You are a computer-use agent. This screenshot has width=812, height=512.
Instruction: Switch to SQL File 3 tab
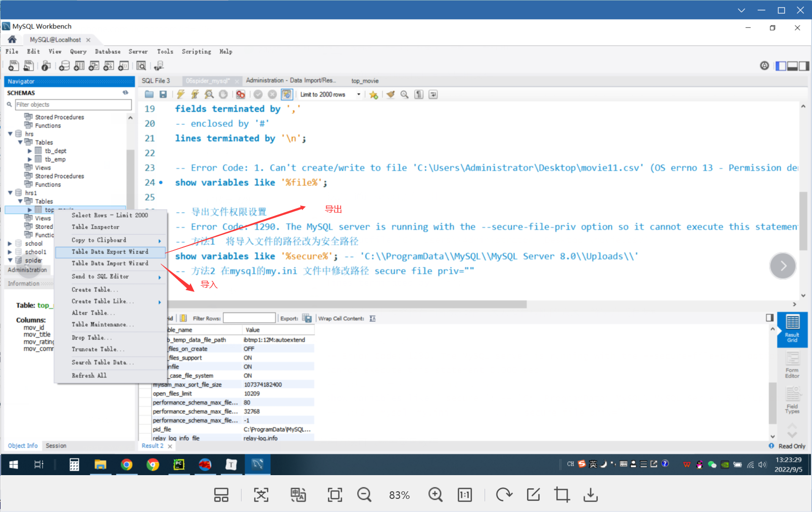pyautogui.click(x=156, y=81)
